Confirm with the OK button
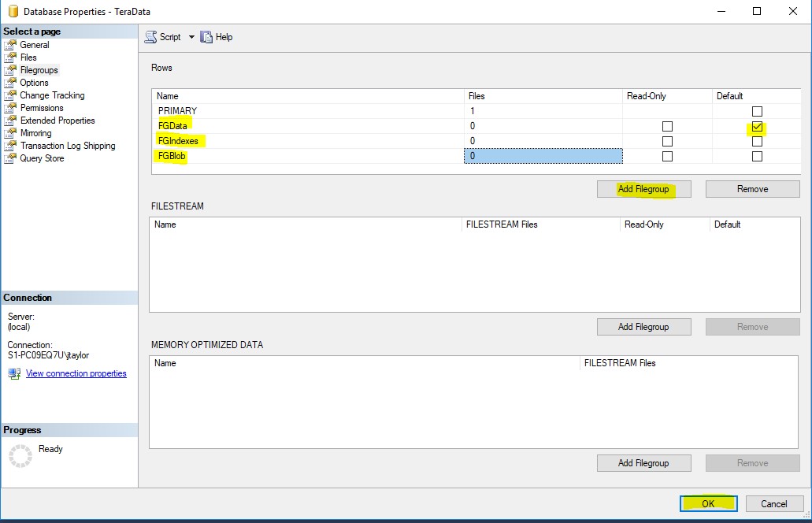The image size is (812, 523). point(708,504)
